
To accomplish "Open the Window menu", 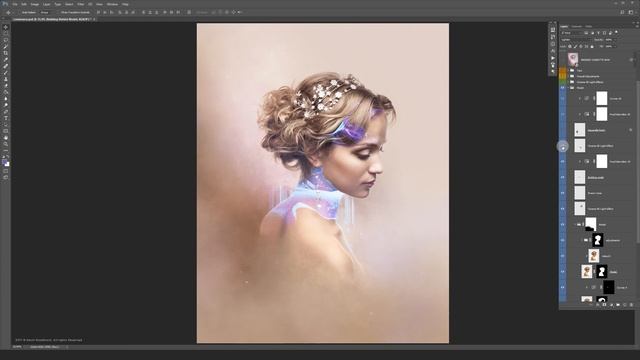I will [x=112, y=4].
